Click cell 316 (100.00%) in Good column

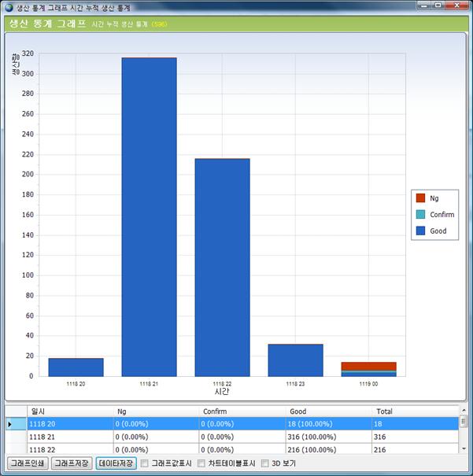point(328,437)
